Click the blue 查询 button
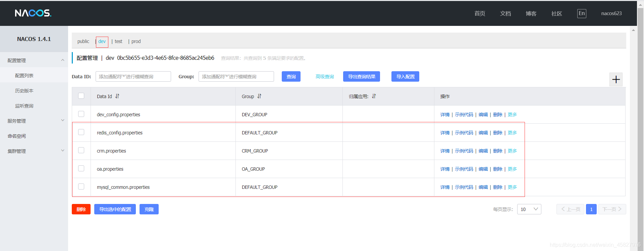The height and width of the screenshot is (251, 644). [291, 77]
